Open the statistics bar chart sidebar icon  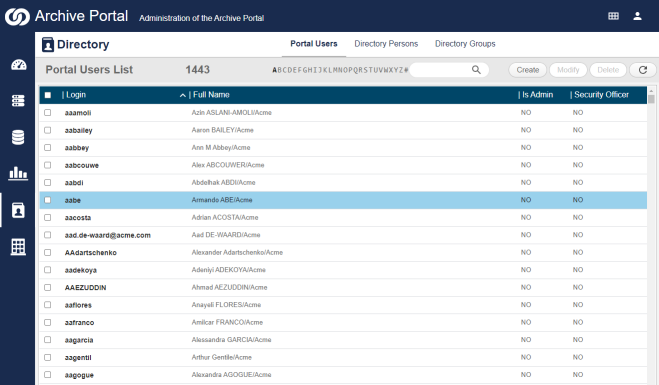coord(18,173)
